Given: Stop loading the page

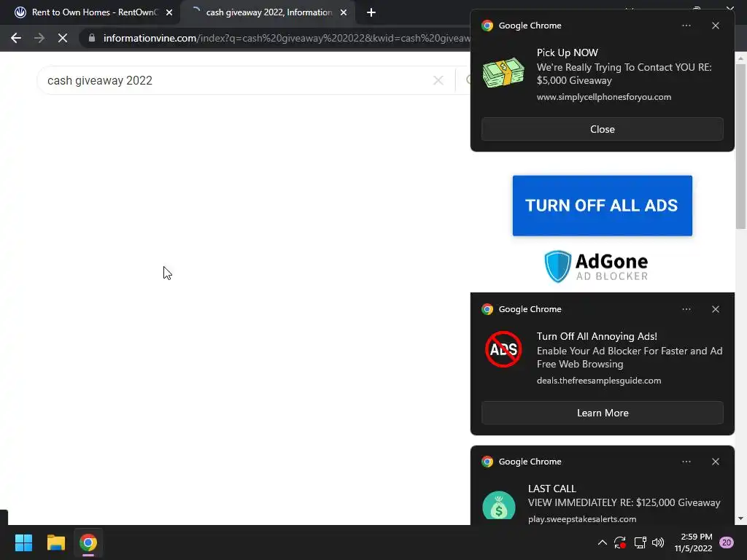Looking at the screenshot, I should pos(63,38).
